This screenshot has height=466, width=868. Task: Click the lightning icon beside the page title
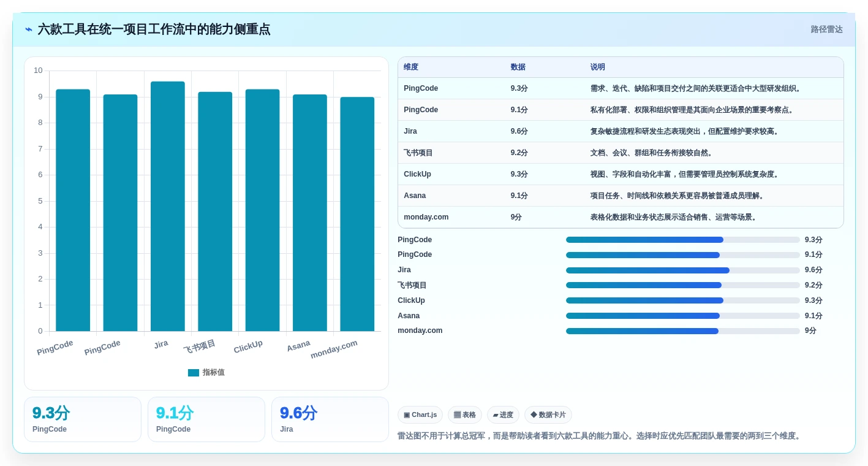point(29,29)
